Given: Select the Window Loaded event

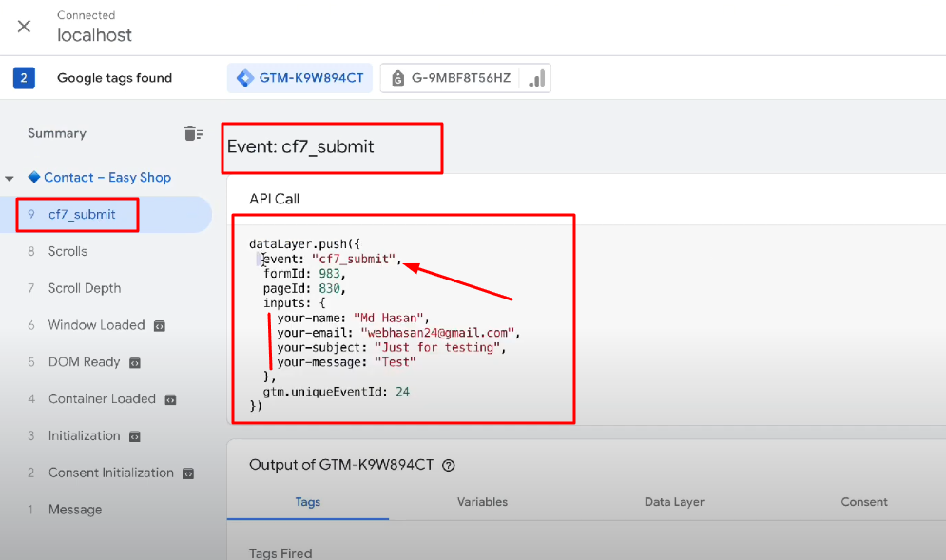Looking at the screenshot, I should click(97, 324).
